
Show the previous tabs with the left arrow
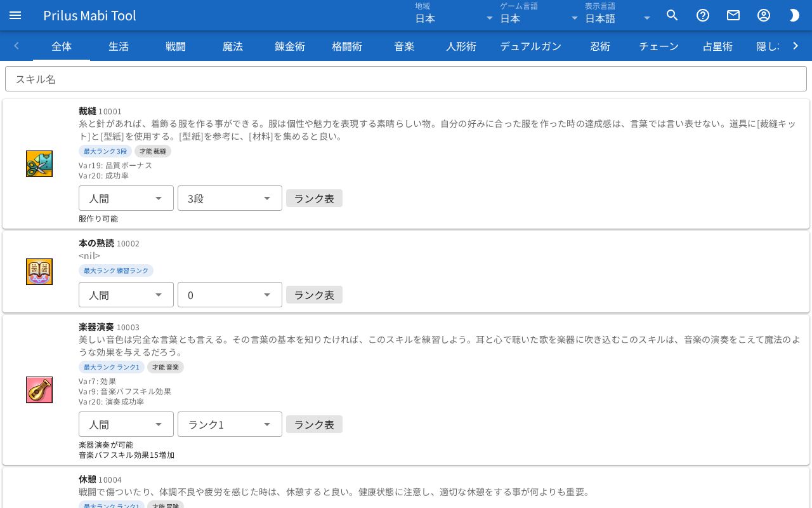16,46
